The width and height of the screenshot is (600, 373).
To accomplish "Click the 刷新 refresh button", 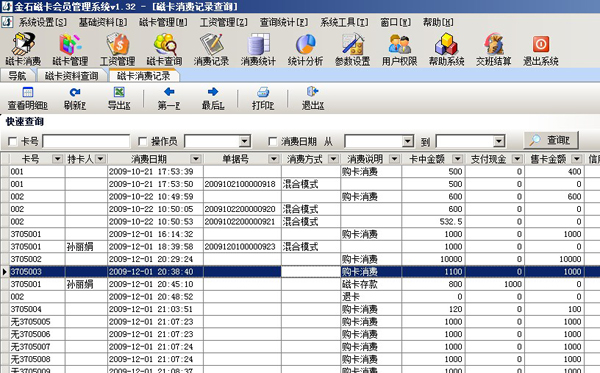I will pyautogui.click(x=75, y=98).
